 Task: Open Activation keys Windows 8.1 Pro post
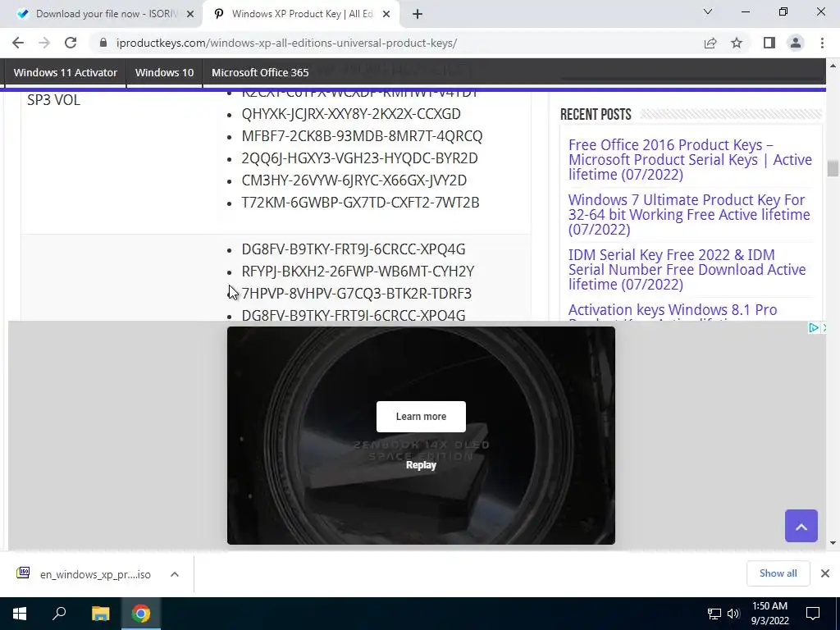[673, 310]
